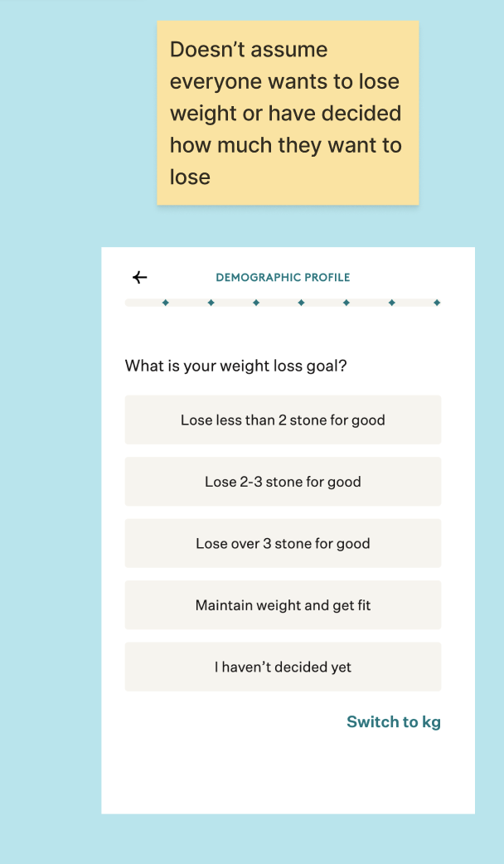
Task: Click empty white area below 'Switch to kg'
Action: 288,771
